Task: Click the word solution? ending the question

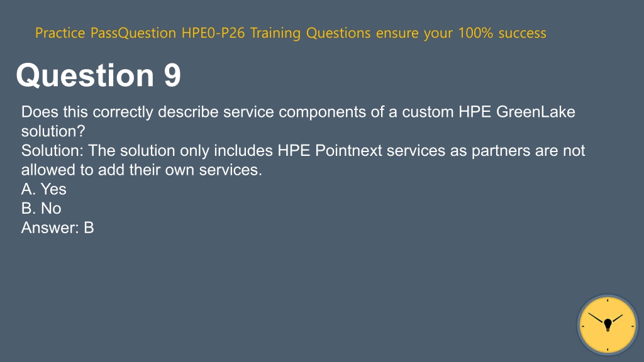Action: (53, 131)
